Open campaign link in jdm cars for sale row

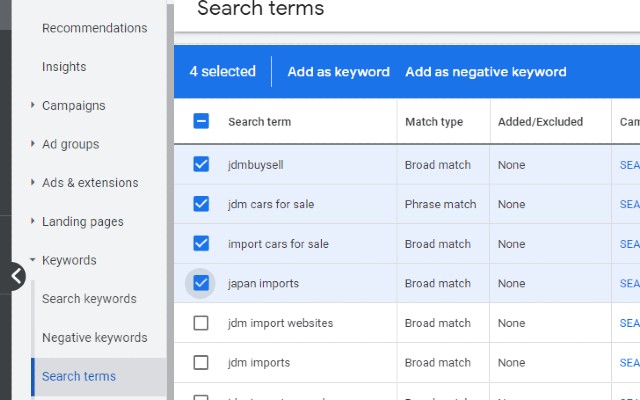click(x=630, y=204)
